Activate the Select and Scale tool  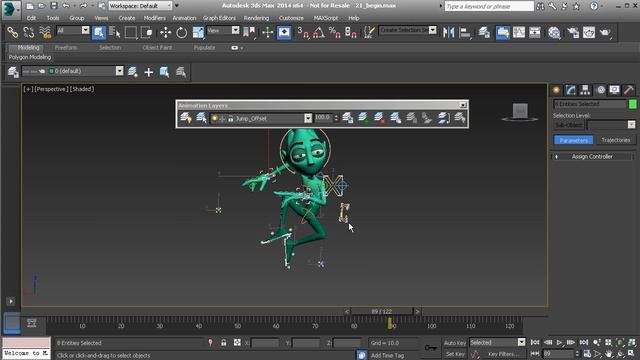click(198, 32)
